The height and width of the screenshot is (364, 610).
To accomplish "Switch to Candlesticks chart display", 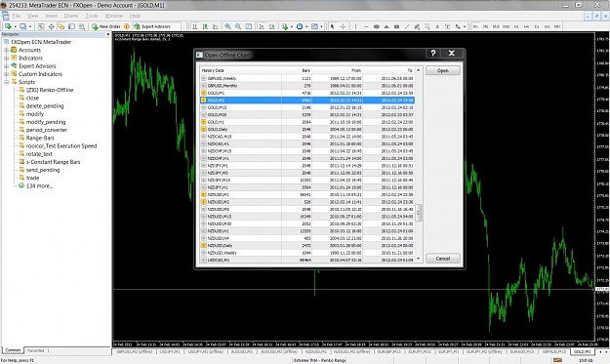I will click(205, 26).
